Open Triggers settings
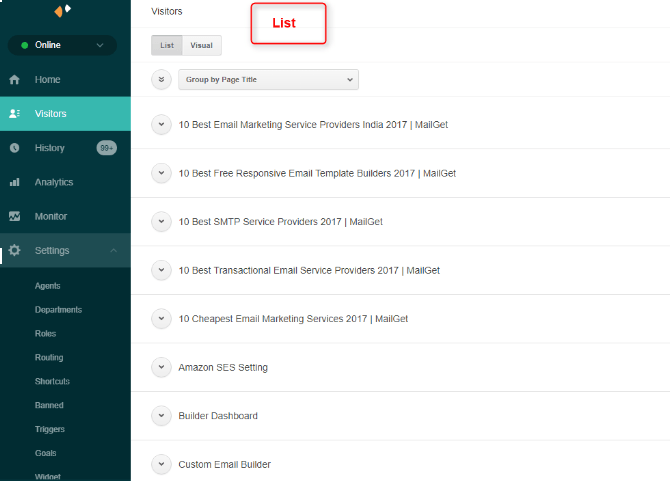The height and width of the screenshot is (481, 670). pyautogui.click(x=50, y=429)
